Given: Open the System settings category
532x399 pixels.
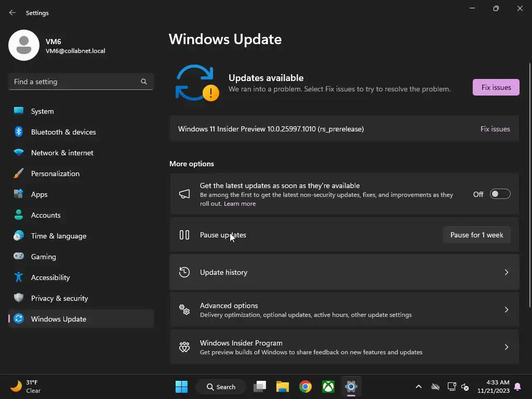Looking at the screenshot, I should point(81,111).
